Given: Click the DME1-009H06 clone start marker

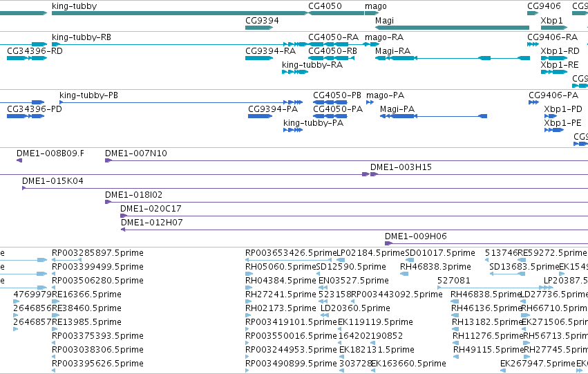Looking at the screenshot, I should [x=388, y=243].
